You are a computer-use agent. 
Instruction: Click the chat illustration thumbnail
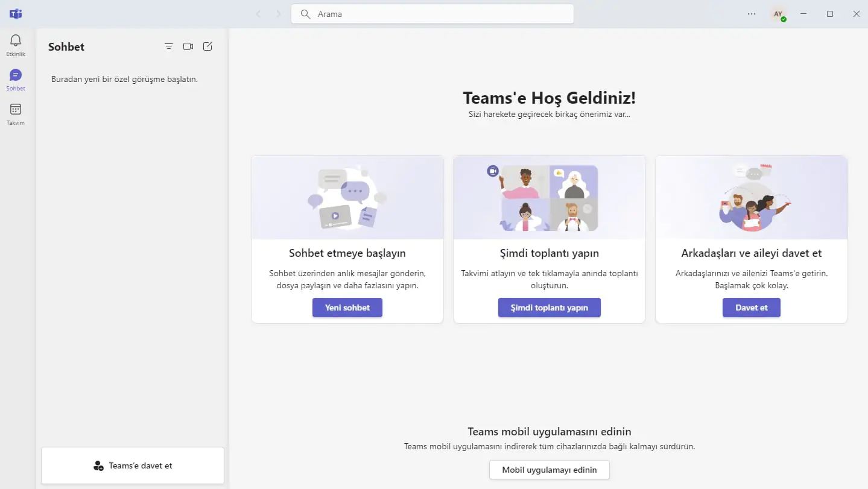[347, 198]
